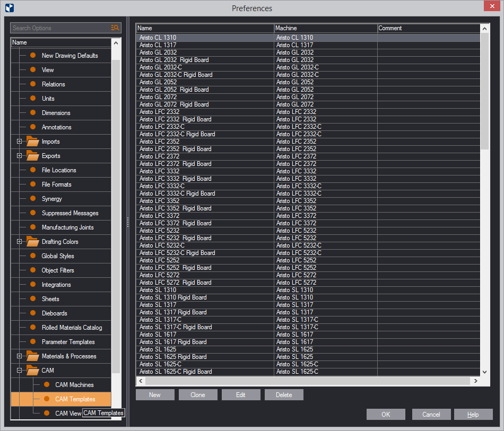The image size is (504, 431).
Task: Open Help for preferences
Action: [x=473, y=414]
